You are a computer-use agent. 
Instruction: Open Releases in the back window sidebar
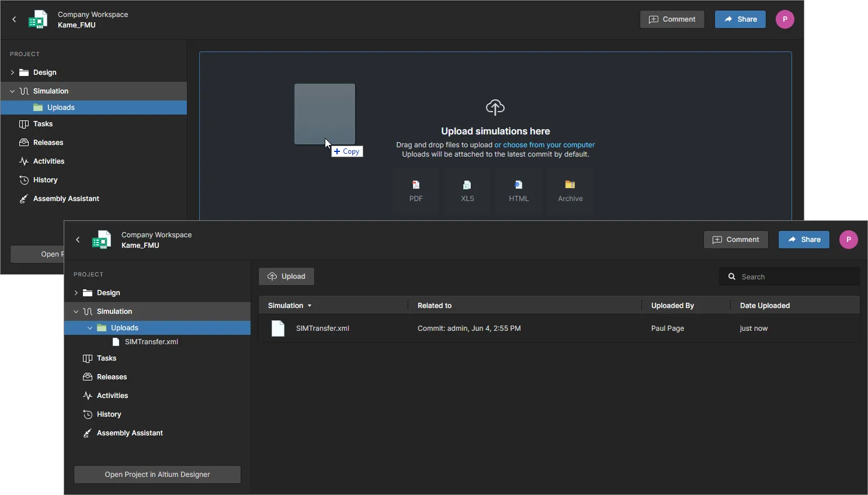(x=48, y=143)
